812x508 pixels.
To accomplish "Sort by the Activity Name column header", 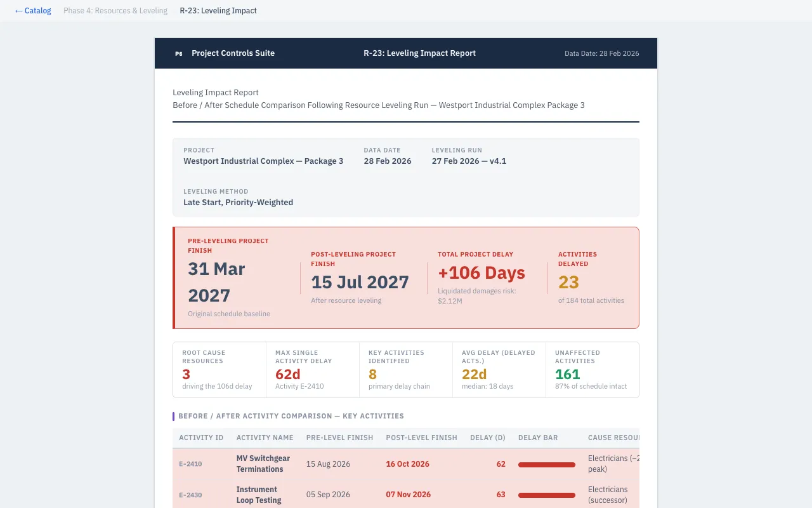I will 265,438.
